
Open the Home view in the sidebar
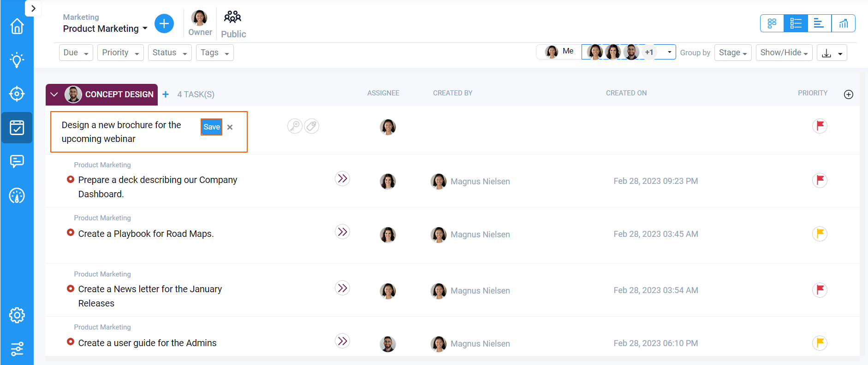pyautogui.click(x=17, y=26)
